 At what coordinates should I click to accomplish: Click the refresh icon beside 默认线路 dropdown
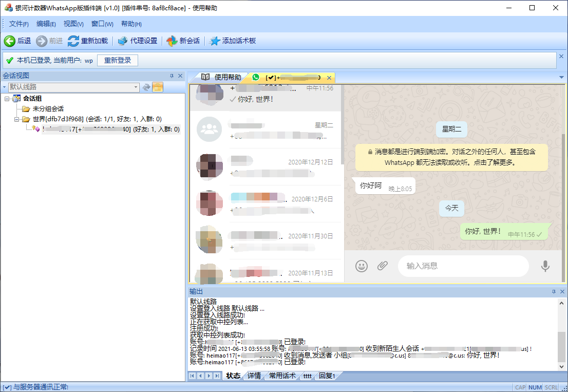(146, 87)
